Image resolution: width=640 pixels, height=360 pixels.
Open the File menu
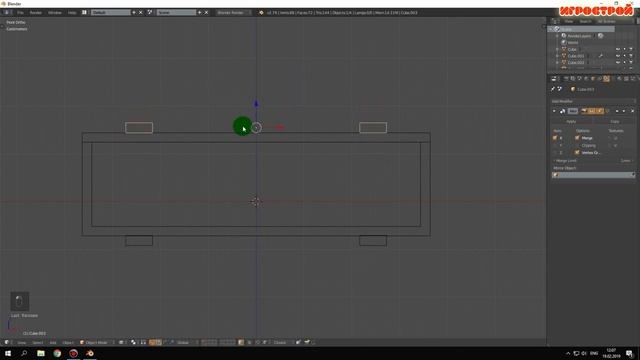(20, 13)
